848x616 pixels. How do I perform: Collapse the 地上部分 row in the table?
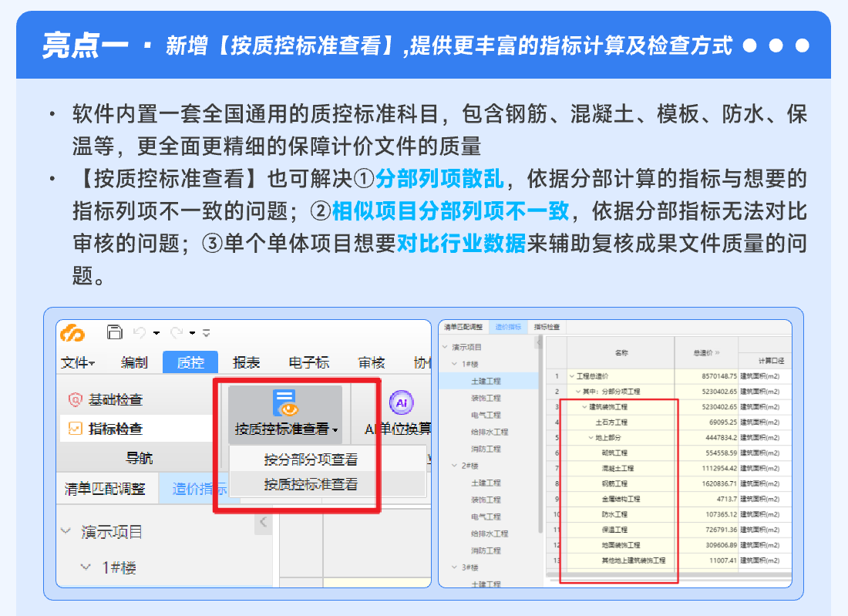(x=590, y=437)
